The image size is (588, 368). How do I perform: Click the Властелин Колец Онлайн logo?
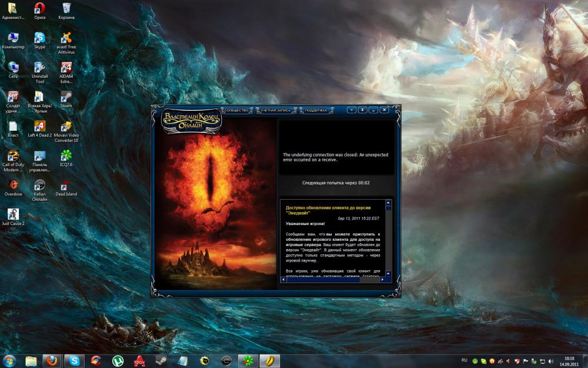(191, 121)
